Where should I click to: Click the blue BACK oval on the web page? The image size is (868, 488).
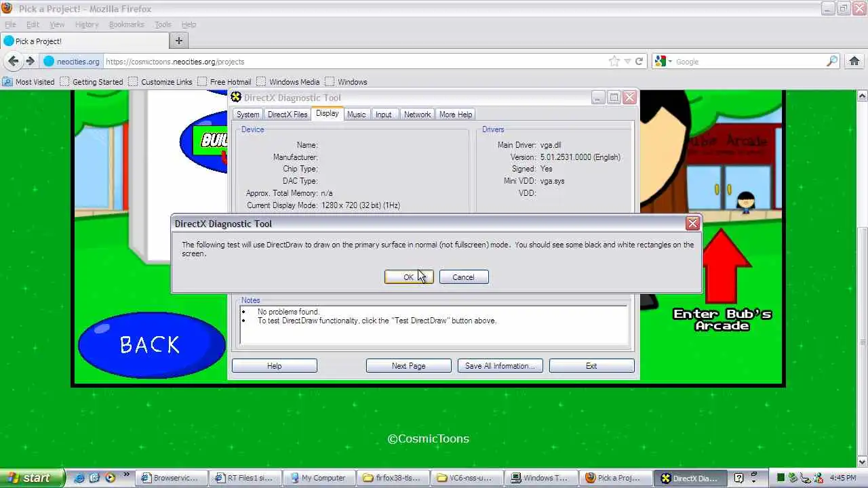click(x=151, y=345)
